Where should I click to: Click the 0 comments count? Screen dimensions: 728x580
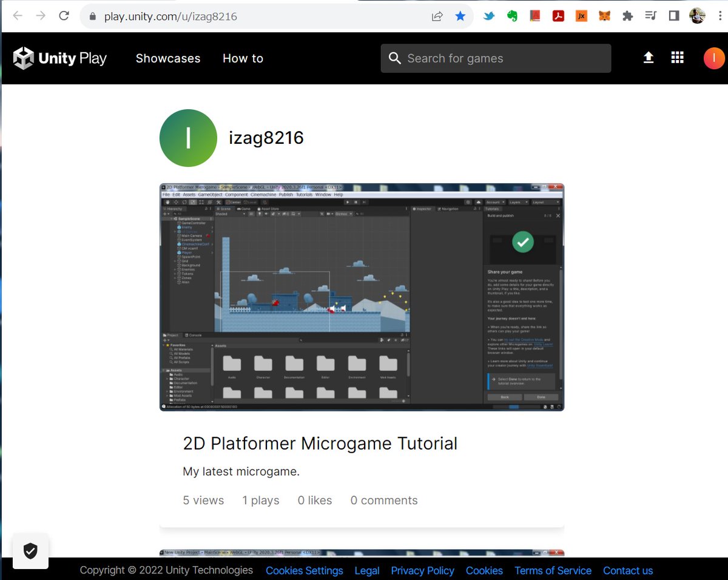coord(384,501)
